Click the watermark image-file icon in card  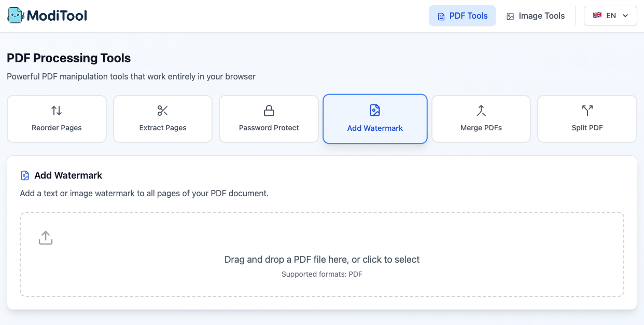click(375, 110)
